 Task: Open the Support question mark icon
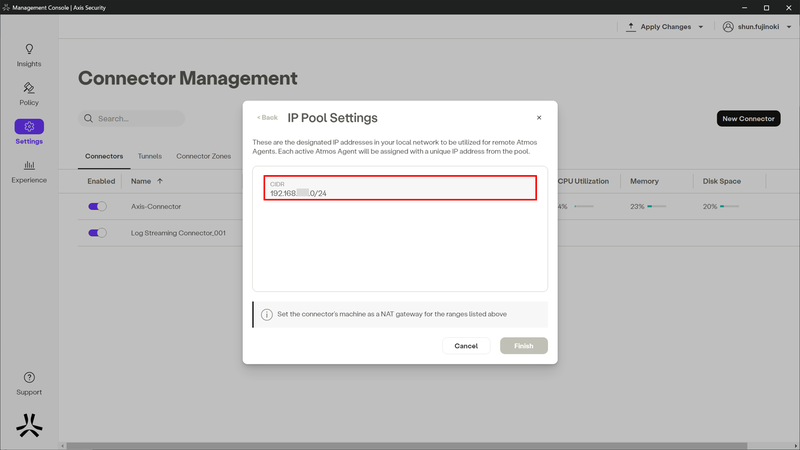tap(29, 378)
